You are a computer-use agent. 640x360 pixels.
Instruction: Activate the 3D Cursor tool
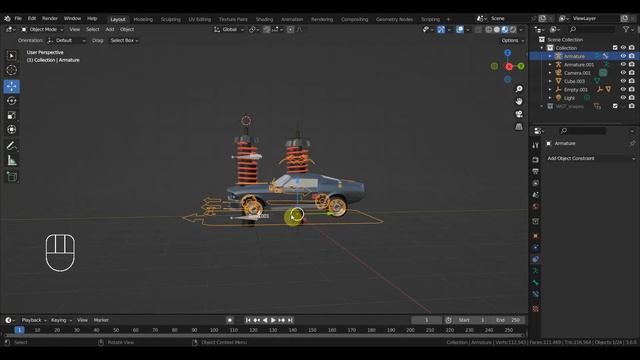pyautogui.click(x=11, y=70)
